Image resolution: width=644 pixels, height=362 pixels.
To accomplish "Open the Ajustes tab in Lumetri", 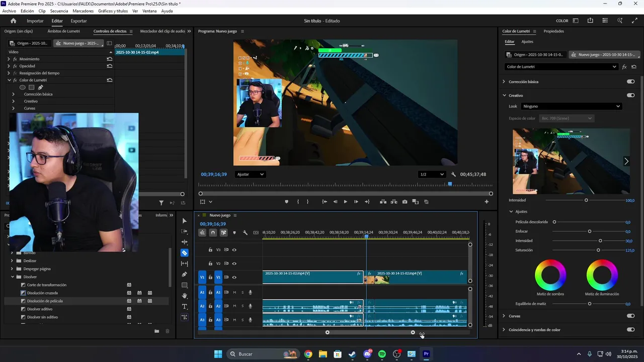I will pos(527,42).
